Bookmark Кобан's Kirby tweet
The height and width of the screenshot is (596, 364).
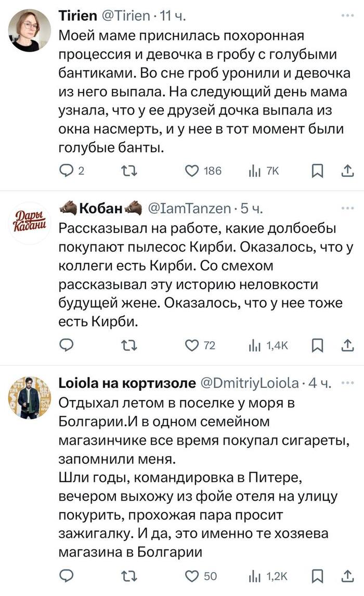click(x=317, y=345)
